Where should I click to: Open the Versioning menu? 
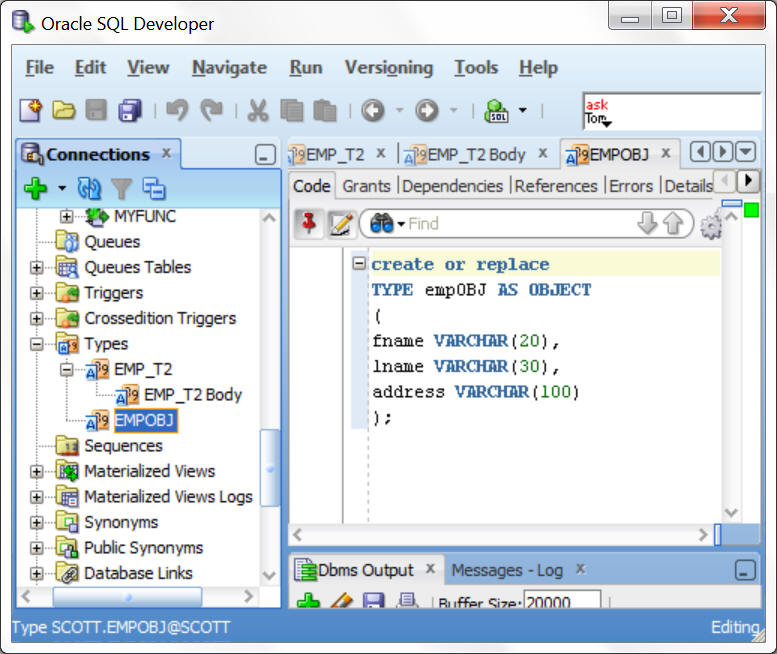pos(389,67)
